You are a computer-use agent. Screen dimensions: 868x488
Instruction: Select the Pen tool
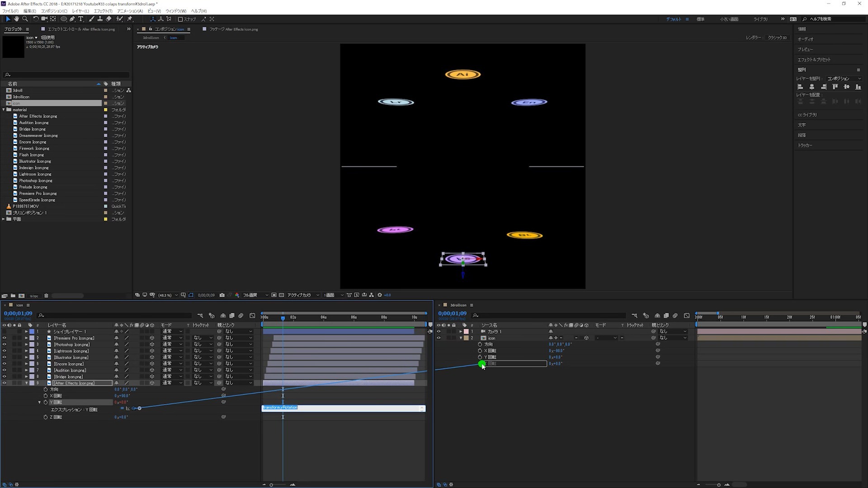(72, 19)
